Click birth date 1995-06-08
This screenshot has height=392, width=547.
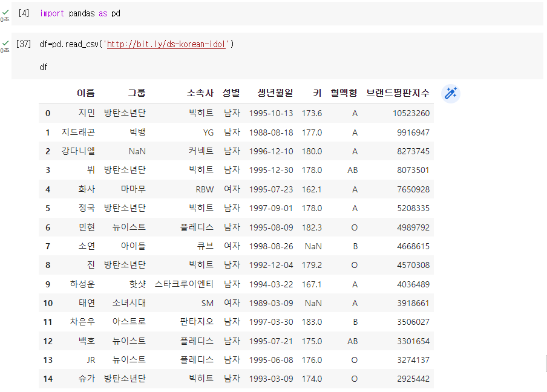(x=271, y=360)
